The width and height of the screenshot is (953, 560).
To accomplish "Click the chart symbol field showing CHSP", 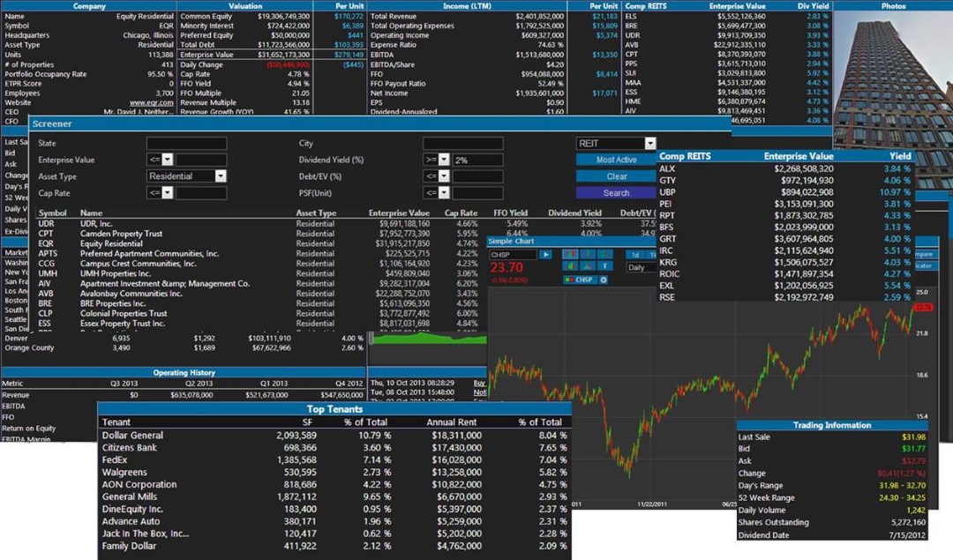I will 513,255.
